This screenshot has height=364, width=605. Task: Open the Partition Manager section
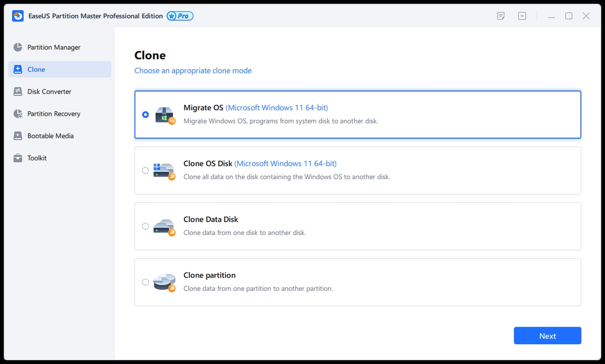(x=54, y=47)
